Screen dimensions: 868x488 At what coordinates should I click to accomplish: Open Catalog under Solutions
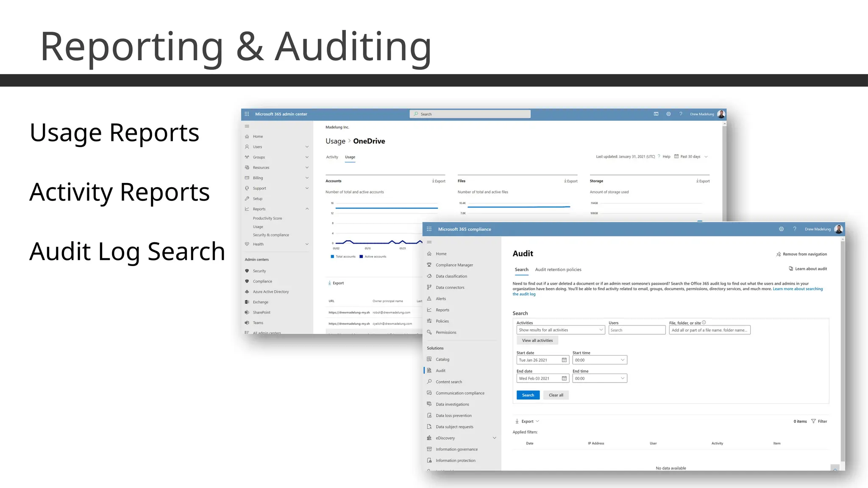click(442, 359)
